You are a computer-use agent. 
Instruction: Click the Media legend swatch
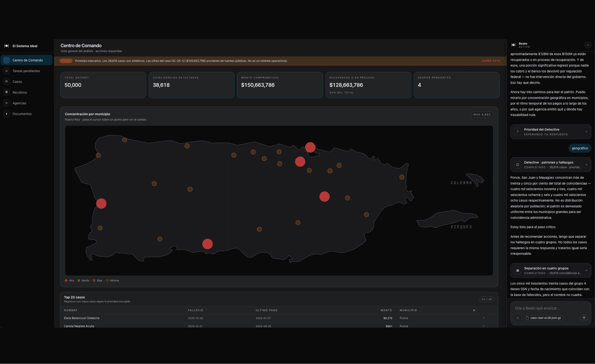[79, 281]
